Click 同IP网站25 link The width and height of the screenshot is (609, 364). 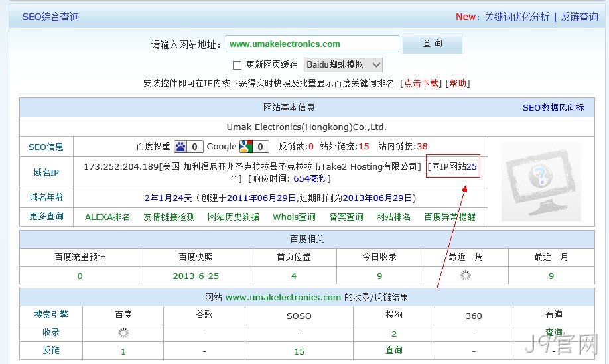[x=453, y=167]
